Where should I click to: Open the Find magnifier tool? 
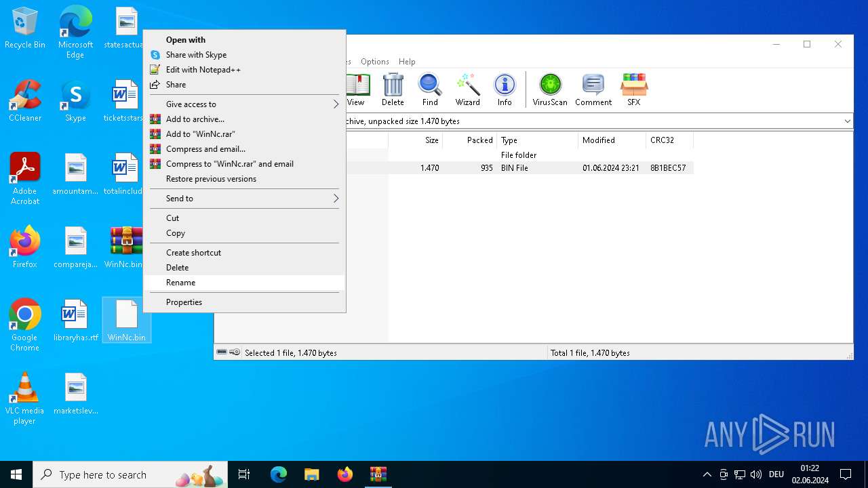tap(430, 89)
